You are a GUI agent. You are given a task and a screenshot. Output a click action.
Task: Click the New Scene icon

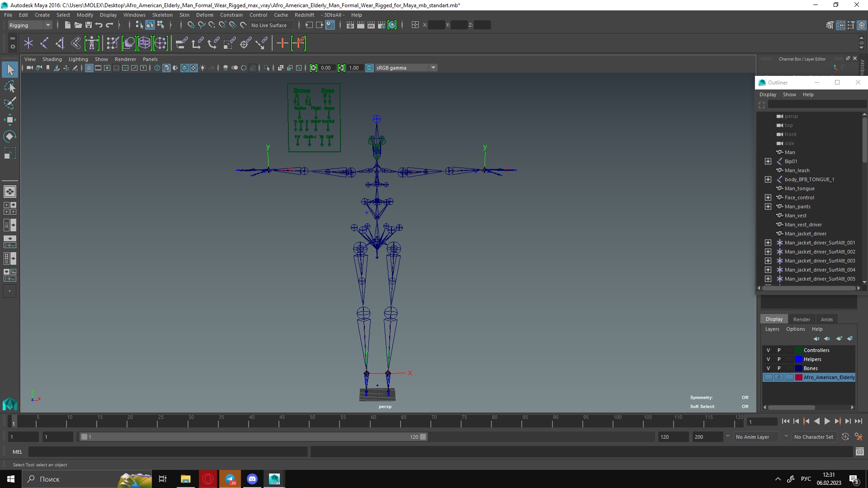tap(67, 25)
